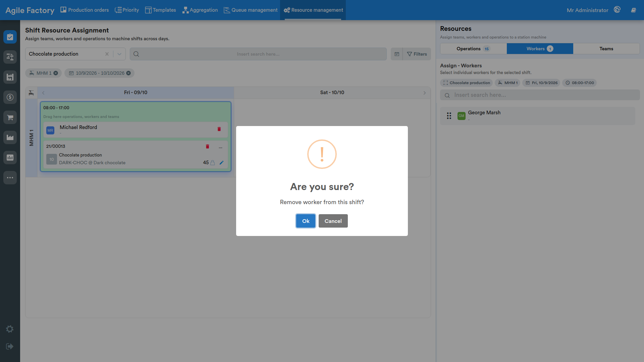Click the card view icon beside Filters
This screenshot has width=644, height=362.
397,54
